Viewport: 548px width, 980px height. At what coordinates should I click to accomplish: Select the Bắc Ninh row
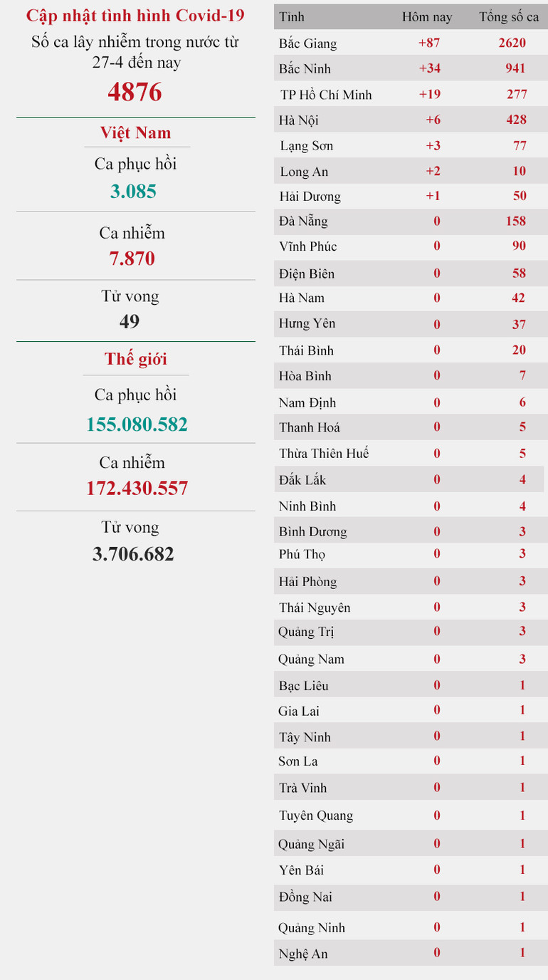[x=305, y=69]
